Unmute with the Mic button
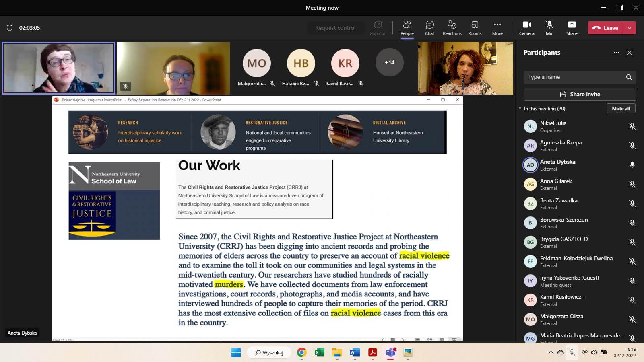The image size is (644, 362). coord(549,28)
